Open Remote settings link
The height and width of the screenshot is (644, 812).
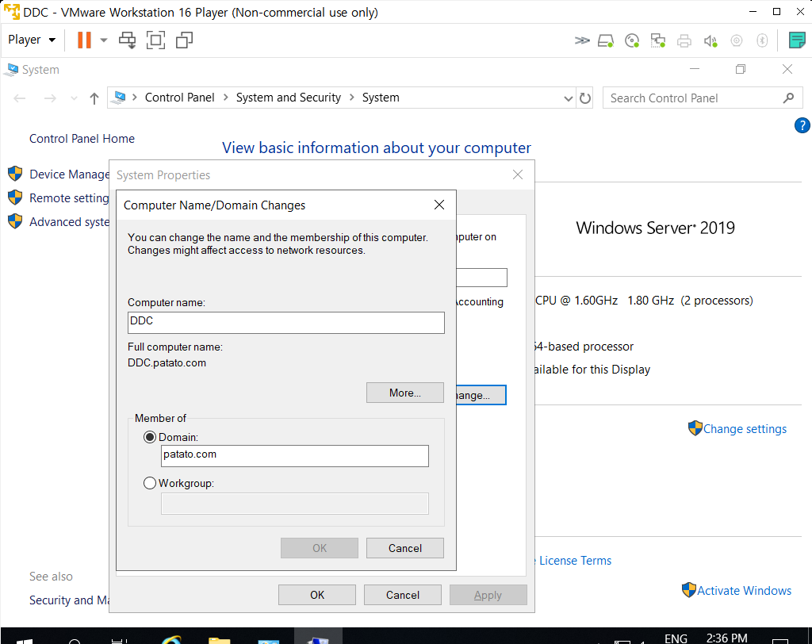click(70, 198)
